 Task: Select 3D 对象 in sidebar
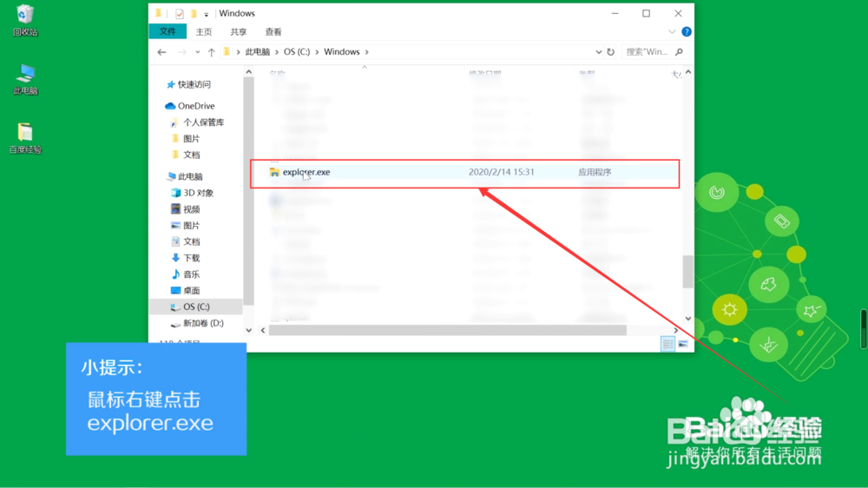click(192, 193)
